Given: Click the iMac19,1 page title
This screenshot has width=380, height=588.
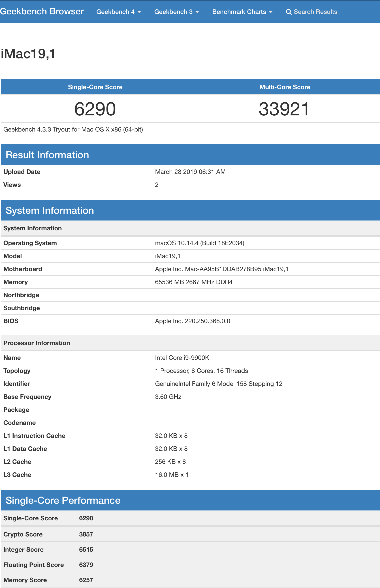Looking at the screenshot, I should [x=28, y=54].
